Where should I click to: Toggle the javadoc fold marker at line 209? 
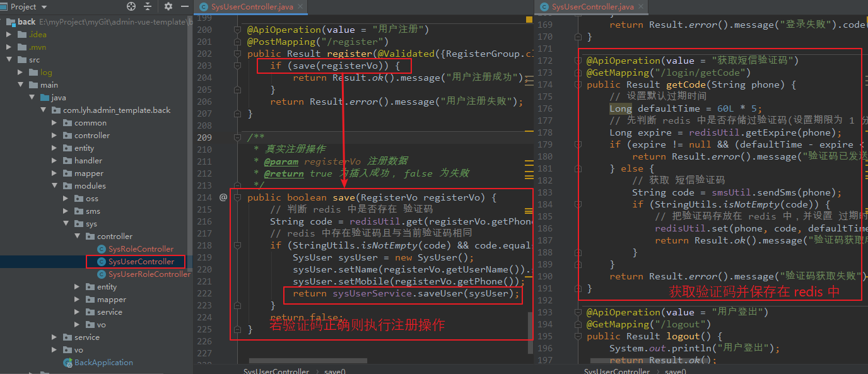[238, 137]
